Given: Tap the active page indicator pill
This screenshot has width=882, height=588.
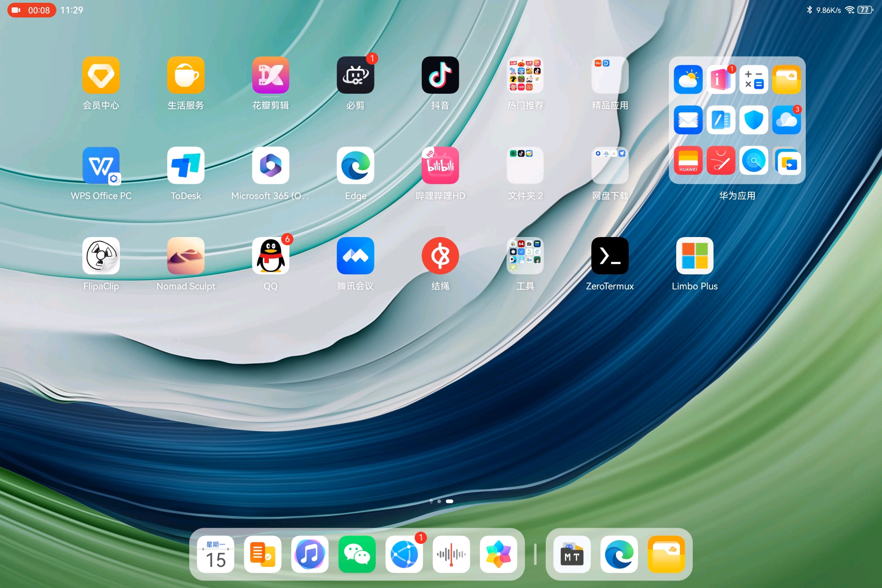Looking at the screenshot, I should 450,501.
